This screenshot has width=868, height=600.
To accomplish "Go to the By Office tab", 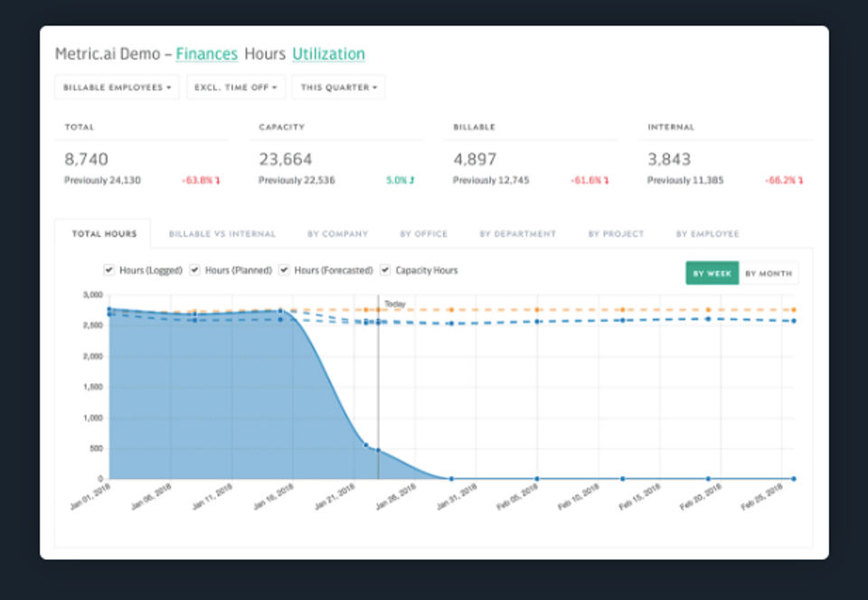I will tap(423, 234).
